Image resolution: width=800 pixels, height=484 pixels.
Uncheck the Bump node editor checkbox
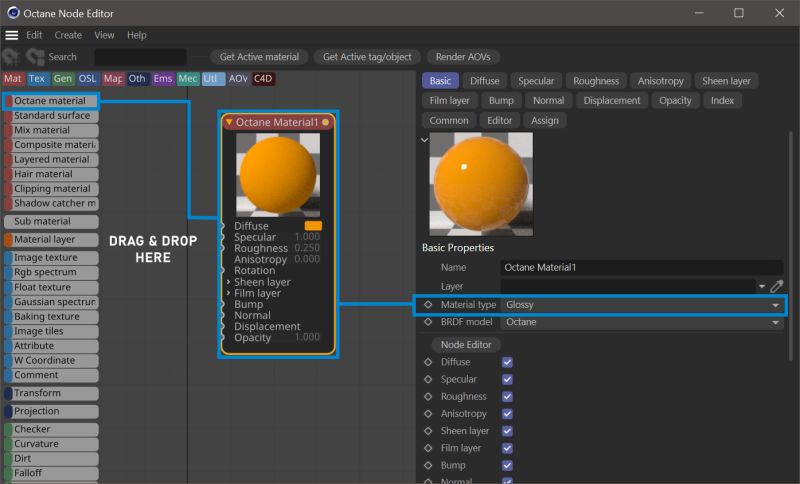pyautogui.click(x=507, y=466)
